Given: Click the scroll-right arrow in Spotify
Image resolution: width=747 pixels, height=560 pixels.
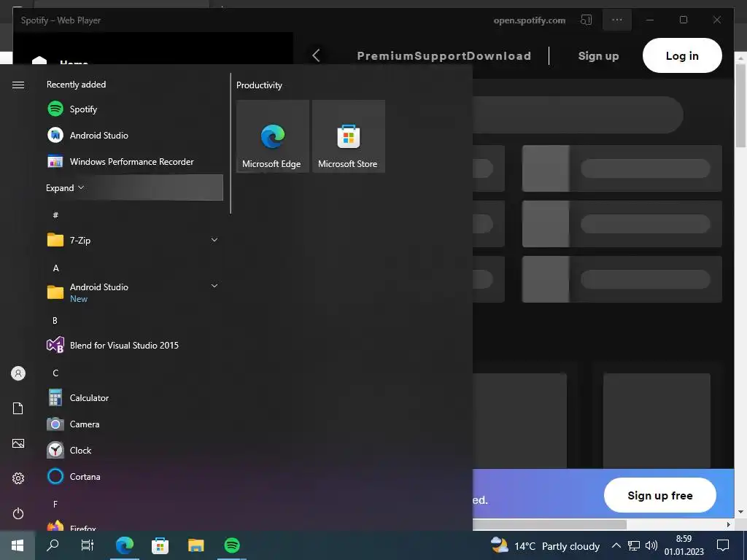Looking at the screenshot, I should click(729, 524).
